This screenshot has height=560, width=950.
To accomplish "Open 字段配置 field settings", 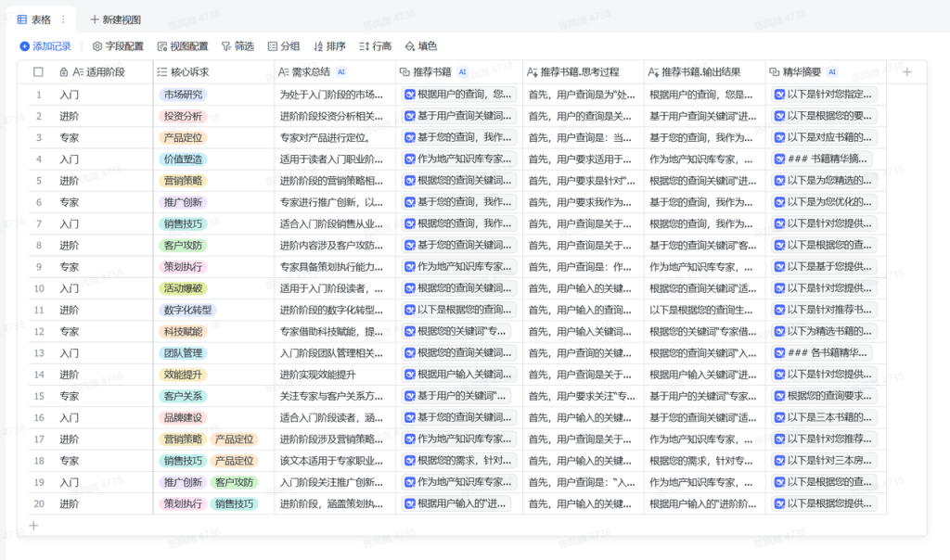I will (118, 46).
